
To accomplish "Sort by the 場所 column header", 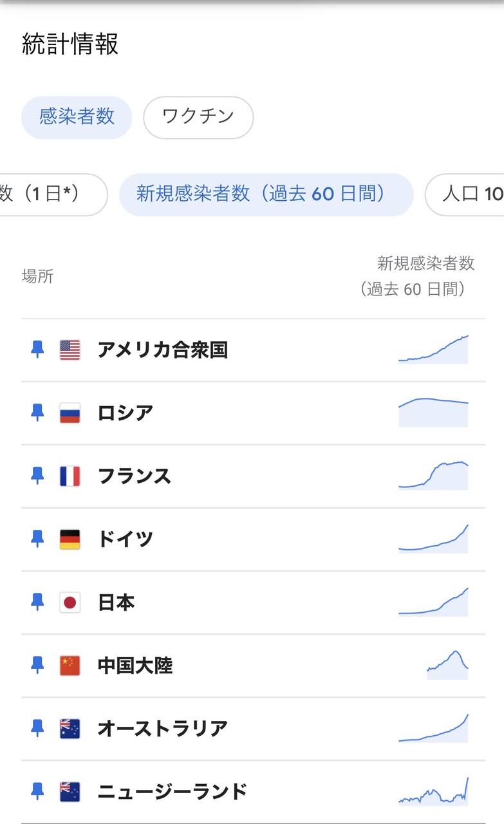I will 38,276.
